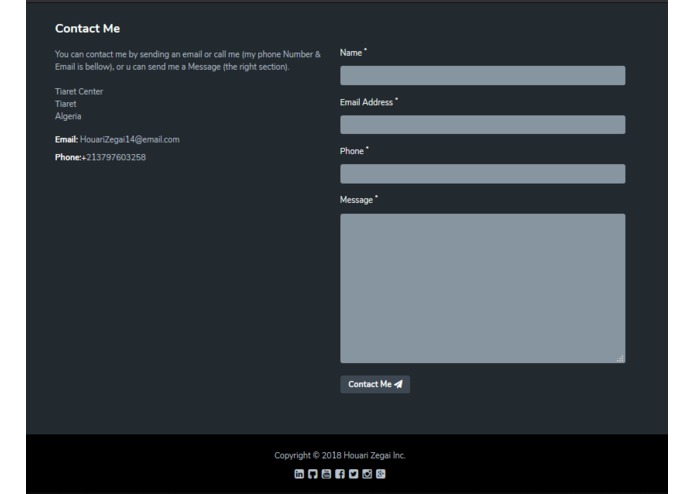Click inside the Message text area

pos(483,288)
